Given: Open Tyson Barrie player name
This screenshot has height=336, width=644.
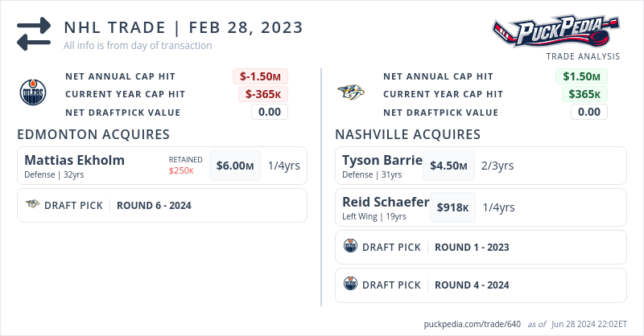Looking at the screenshot, I should pyautogui.click(x=382, y=160).
